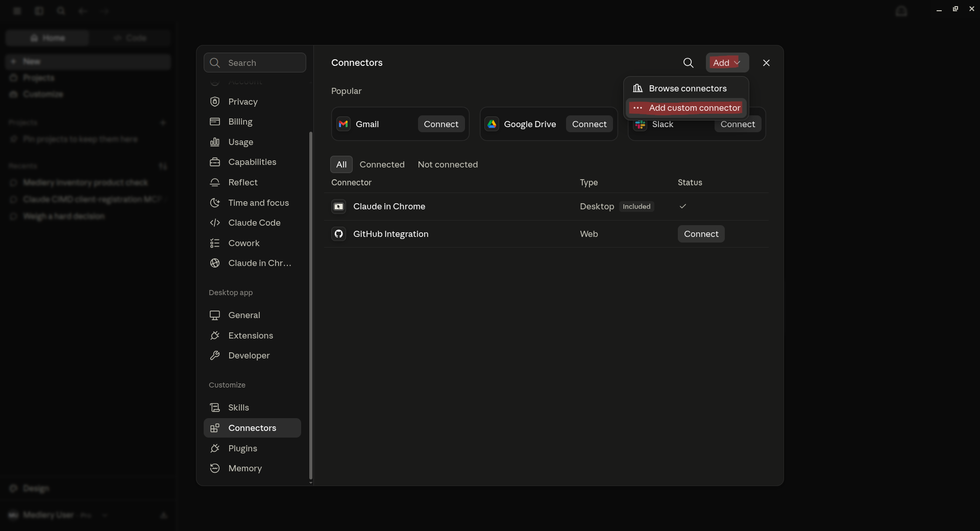Focus the settings Search field

point(255,63)
